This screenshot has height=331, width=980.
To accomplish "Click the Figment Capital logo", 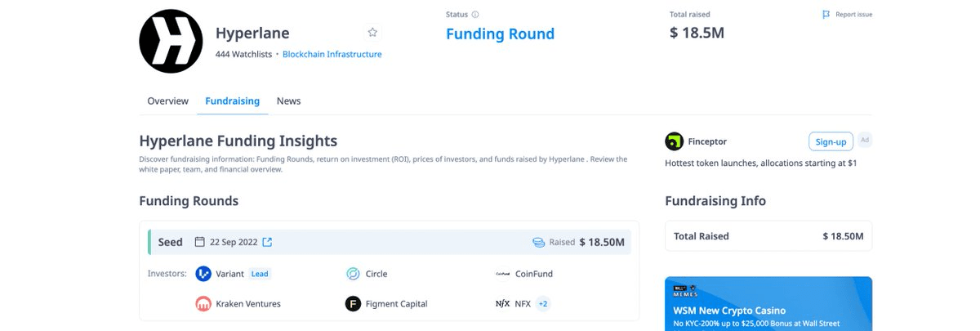I will [353, 303].
